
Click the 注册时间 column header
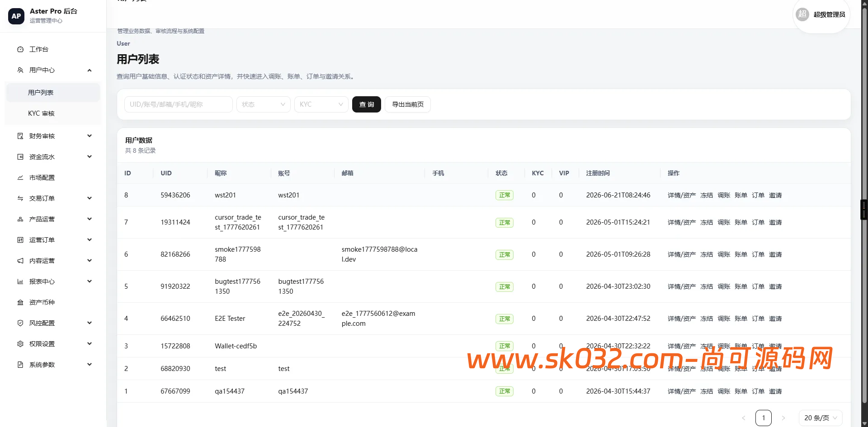598,173
